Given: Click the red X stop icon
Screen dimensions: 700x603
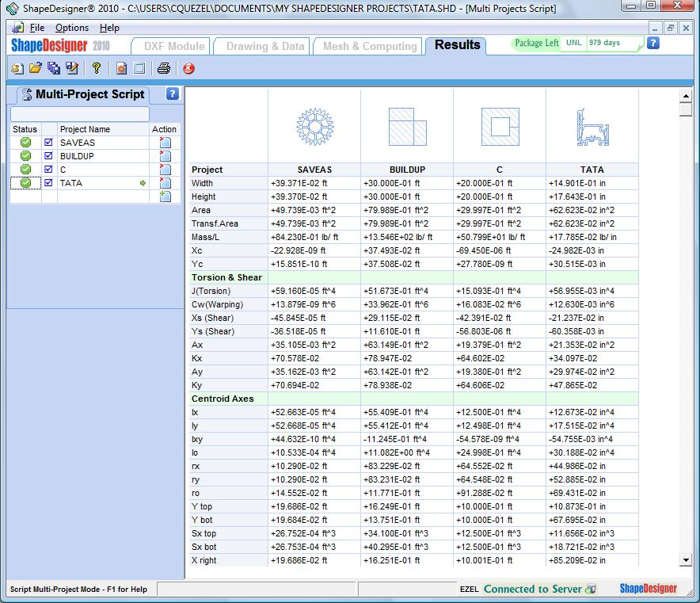Looking at the screenshot, I should [188, 68].
